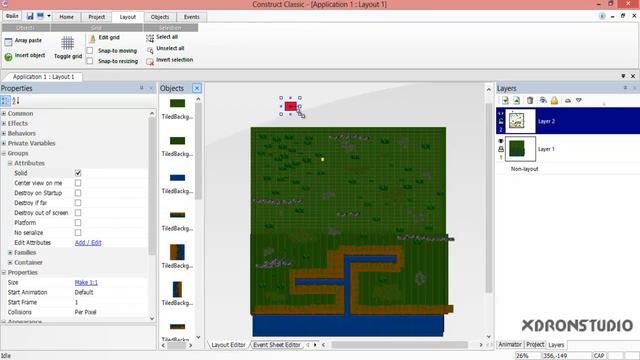The height and width of the screenshot is (360, 640).
Task: Switch Properties to categorized view
Action: [5, 100]
